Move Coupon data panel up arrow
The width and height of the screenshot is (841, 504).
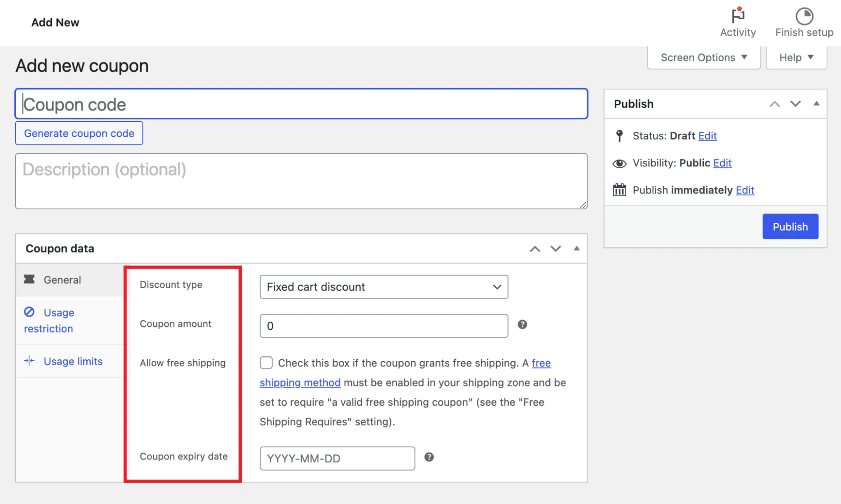[535, 248]
